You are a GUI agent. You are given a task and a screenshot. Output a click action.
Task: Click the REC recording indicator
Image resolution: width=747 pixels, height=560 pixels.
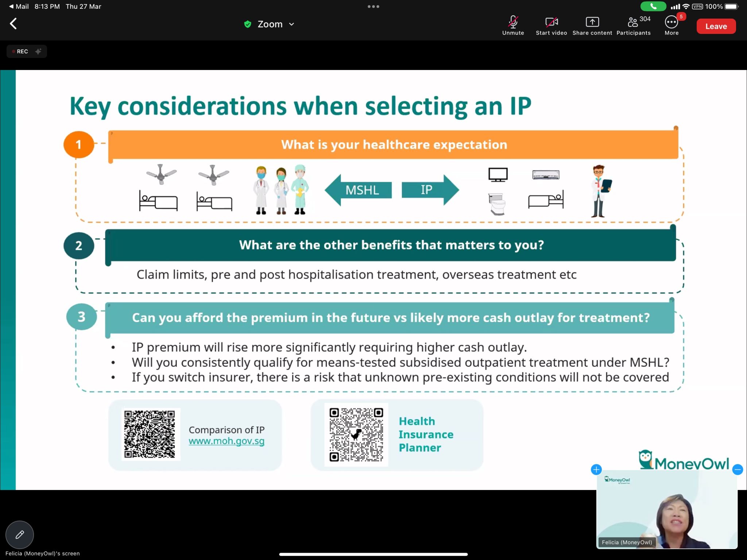tap(20, 51)
